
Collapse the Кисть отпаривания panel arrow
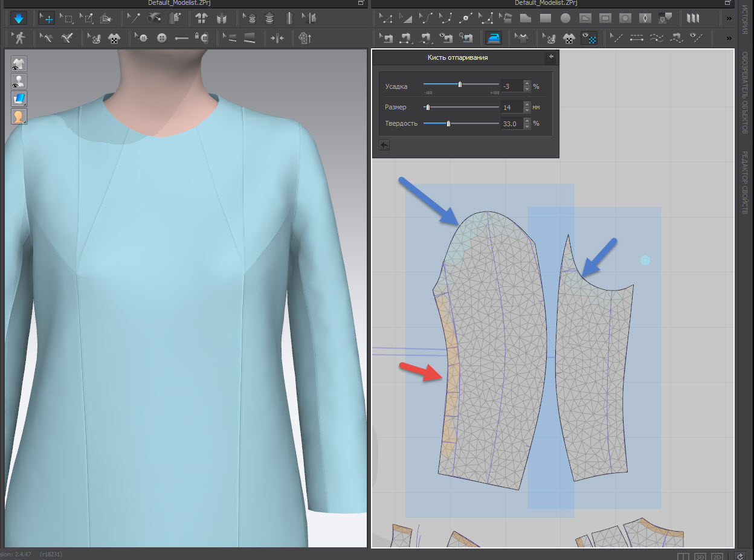(x=551, y=57)
